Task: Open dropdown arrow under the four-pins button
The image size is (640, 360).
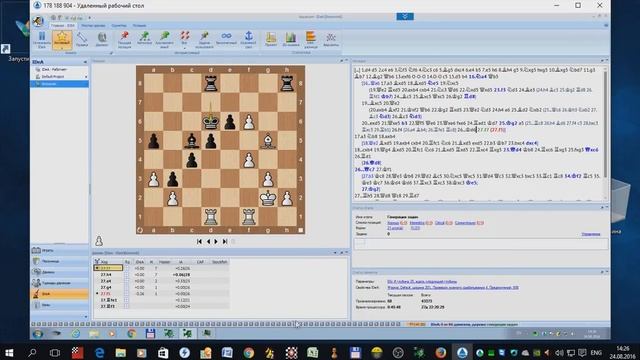Action: click(184, 49)
